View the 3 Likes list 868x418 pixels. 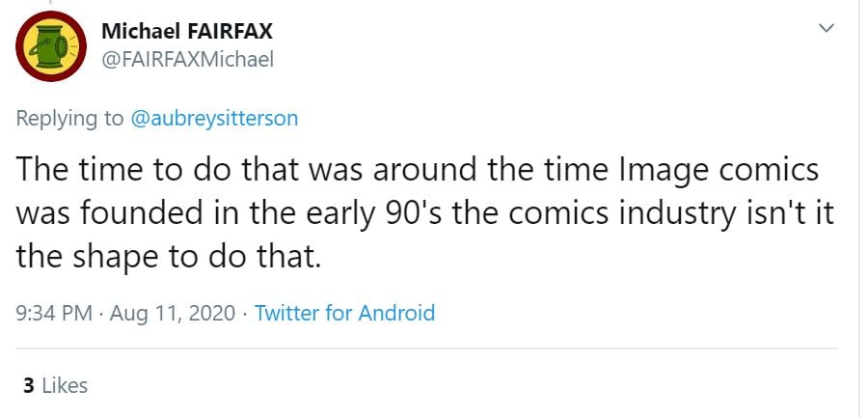[x=55, y=385]
